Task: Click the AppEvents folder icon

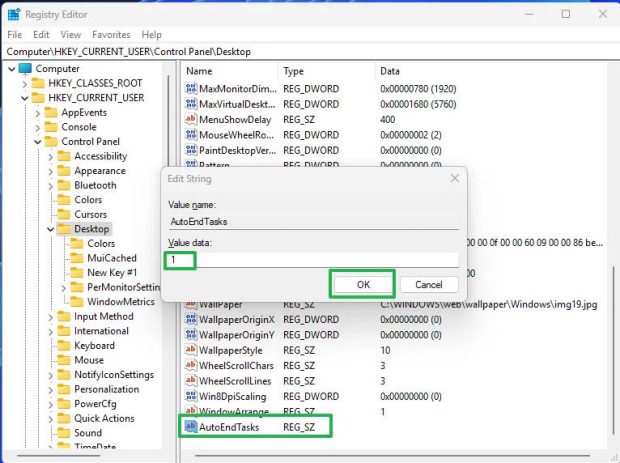Action: coord(51,113)
